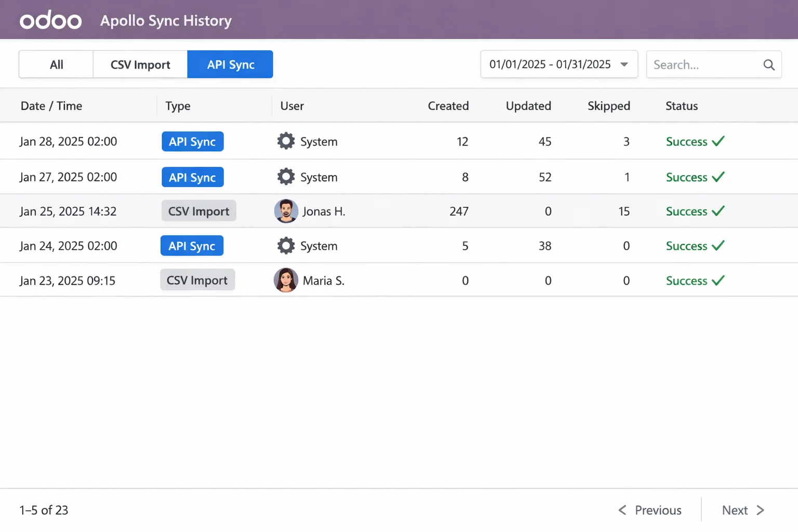This screenshot has height=532, width=798.
Task: Go to the Next page
Action: pyautogui.click(x=743, y=510)
